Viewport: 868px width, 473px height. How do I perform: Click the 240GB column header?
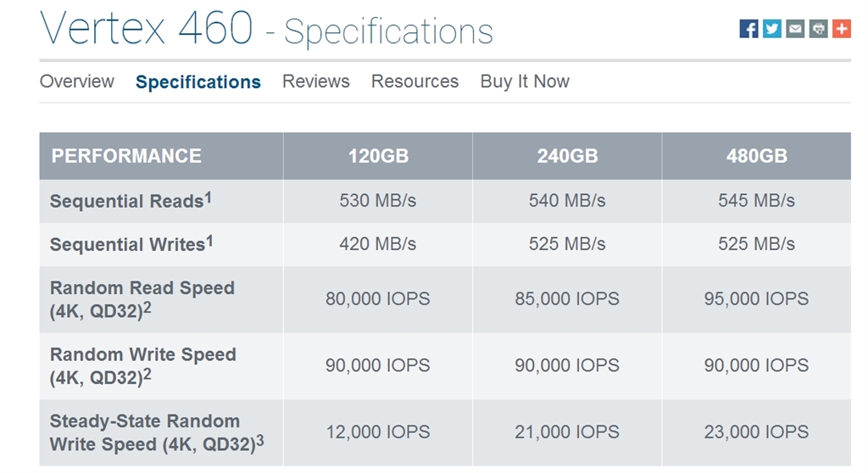(567, 156)
